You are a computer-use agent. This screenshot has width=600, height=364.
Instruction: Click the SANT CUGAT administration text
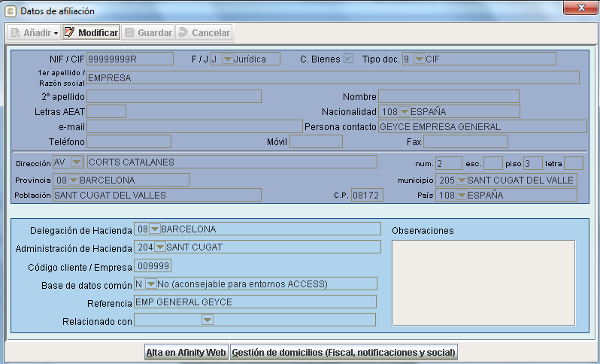[194, 247]
